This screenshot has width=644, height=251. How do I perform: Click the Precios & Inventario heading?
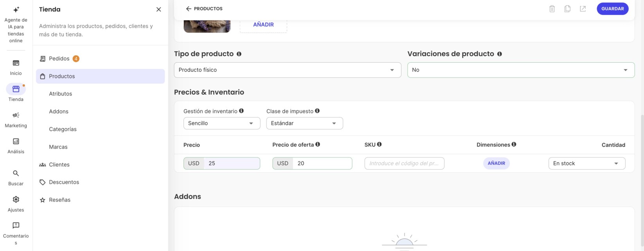click(x=209, y=92)
